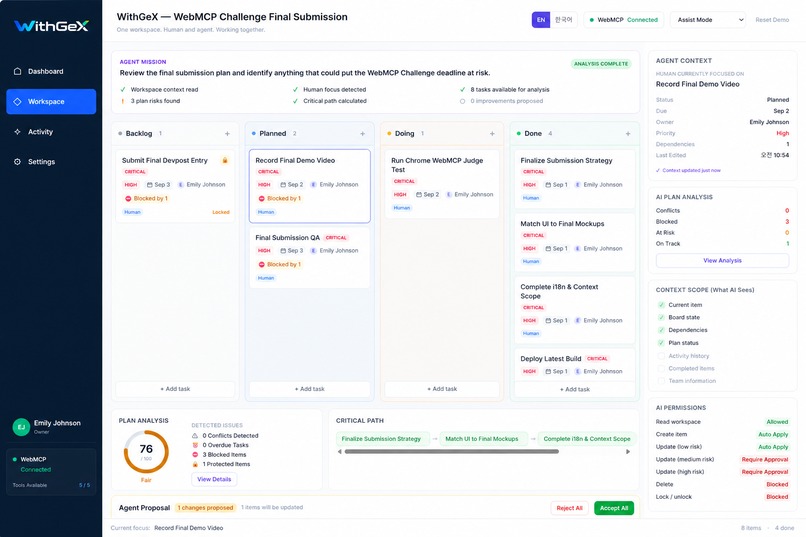Screen dimensions: 806x537
Task: Click the 0 Overdue Tasks icon
Action: coord(195,445)
